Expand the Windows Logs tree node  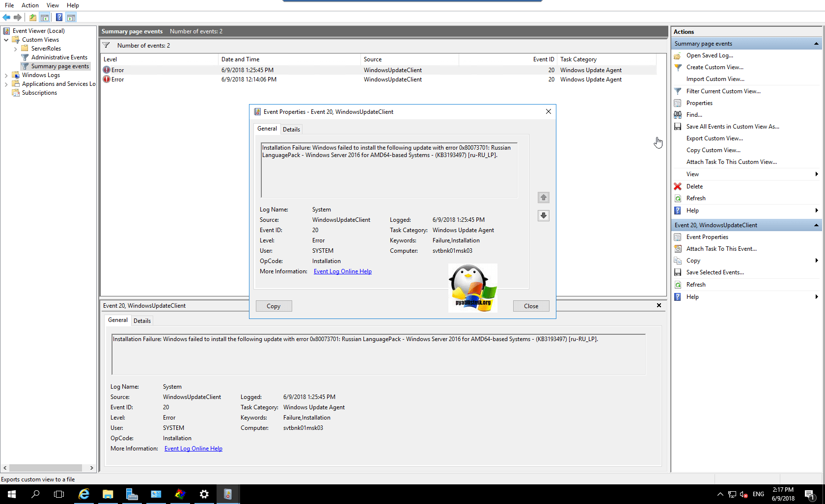[x=6, y=76]
